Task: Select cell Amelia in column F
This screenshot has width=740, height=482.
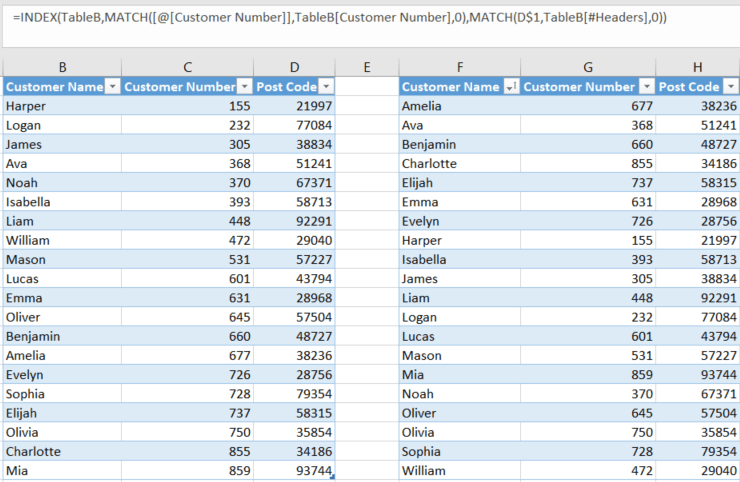Action: (460, 106)
